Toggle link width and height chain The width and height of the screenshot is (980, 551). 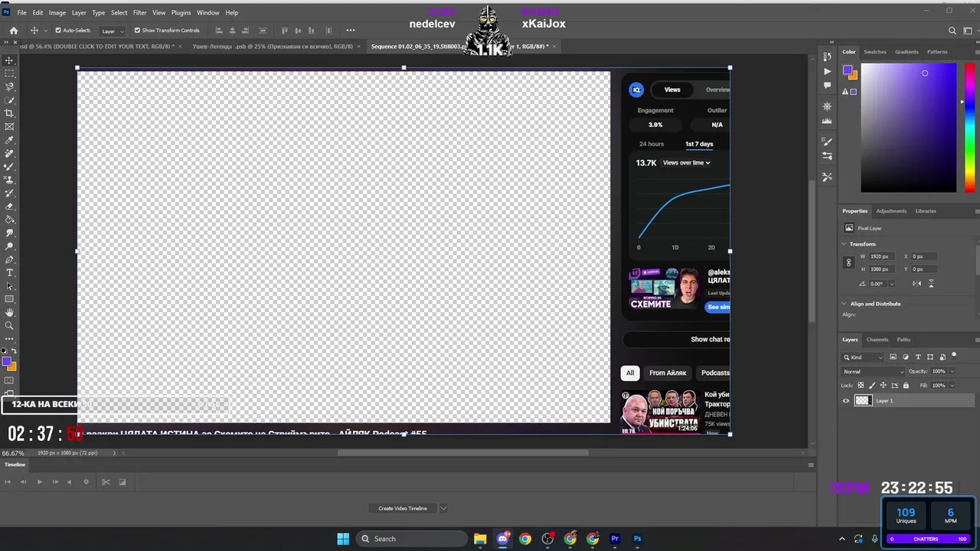[x=848, y=262]
